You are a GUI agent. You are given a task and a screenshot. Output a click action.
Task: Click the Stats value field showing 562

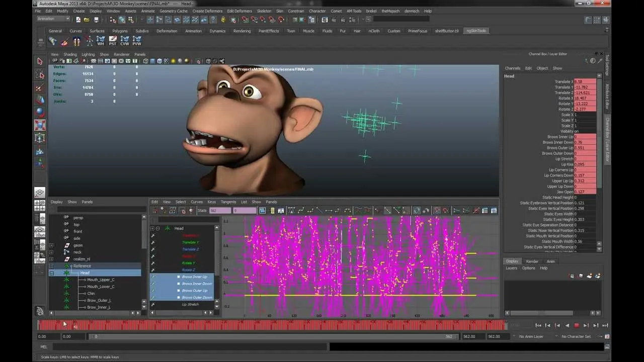(219, 211)
